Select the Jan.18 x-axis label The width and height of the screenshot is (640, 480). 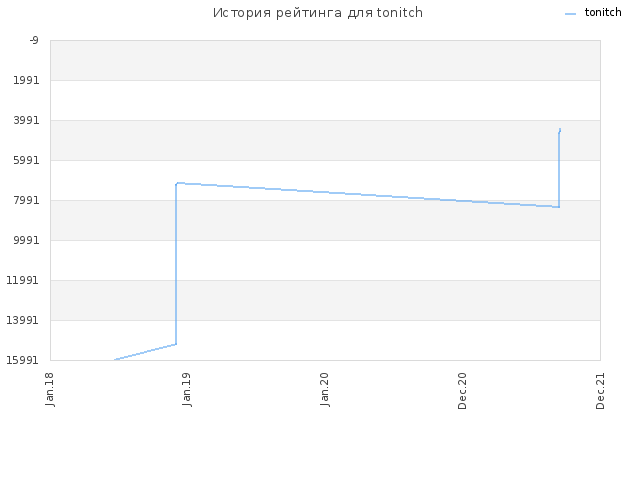(50, 389)
